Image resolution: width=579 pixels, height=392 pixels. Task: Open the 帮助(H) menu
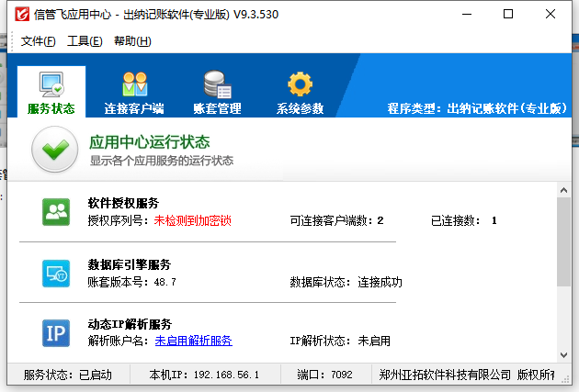[132, 41]
